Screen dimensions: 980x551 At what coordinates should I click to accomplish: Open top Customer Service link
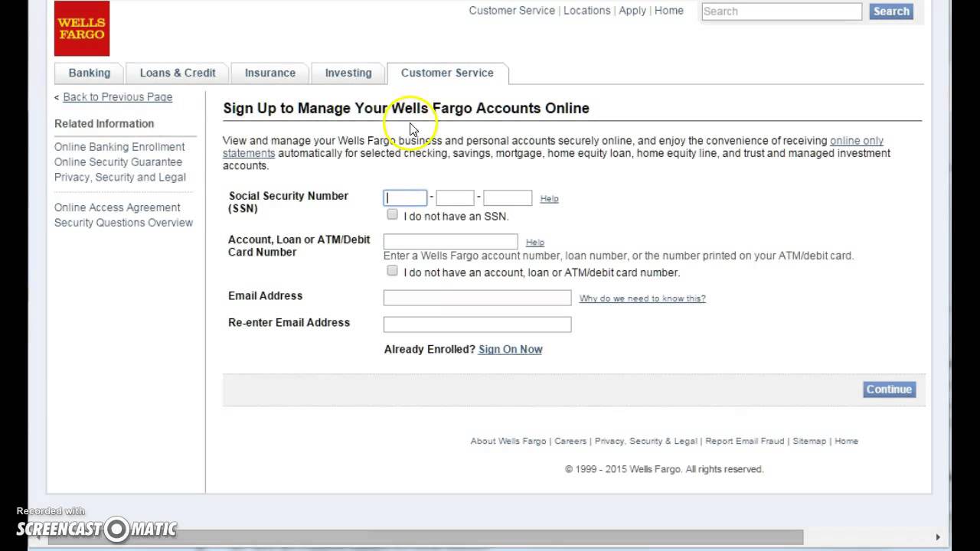coord(512,11)
